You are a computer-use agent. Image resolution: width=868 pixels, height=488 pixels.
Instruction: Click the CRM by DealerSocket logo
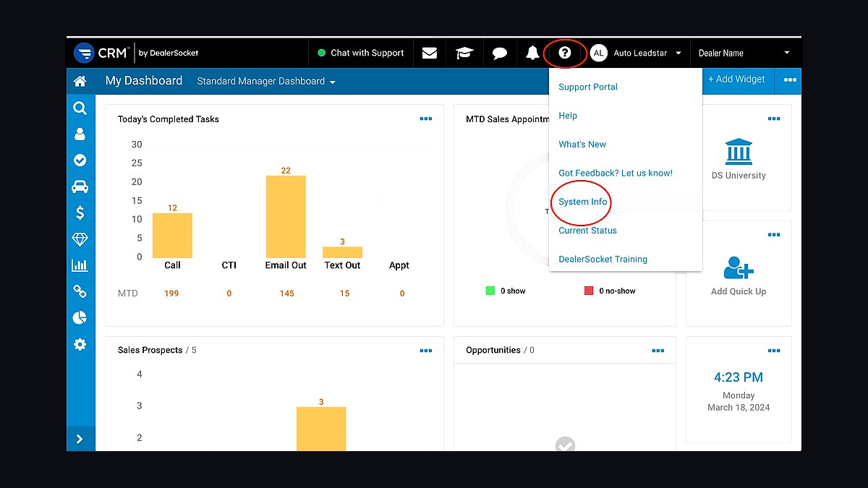136,53
